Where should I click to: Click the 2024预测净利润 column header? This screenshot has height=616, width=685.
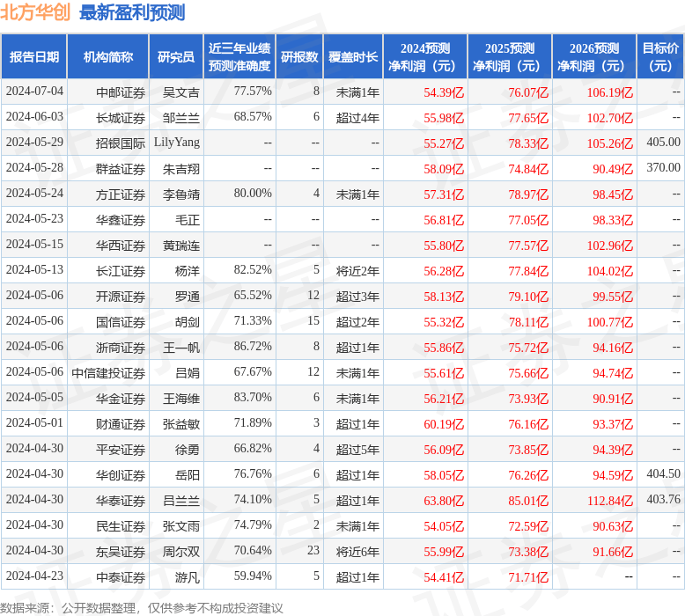coord(425,57)
